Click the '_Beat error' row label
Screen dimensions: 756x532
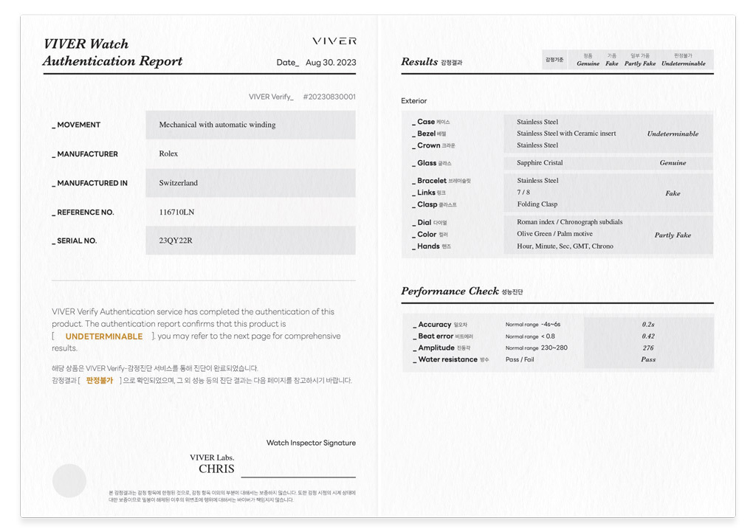[443, 336]
